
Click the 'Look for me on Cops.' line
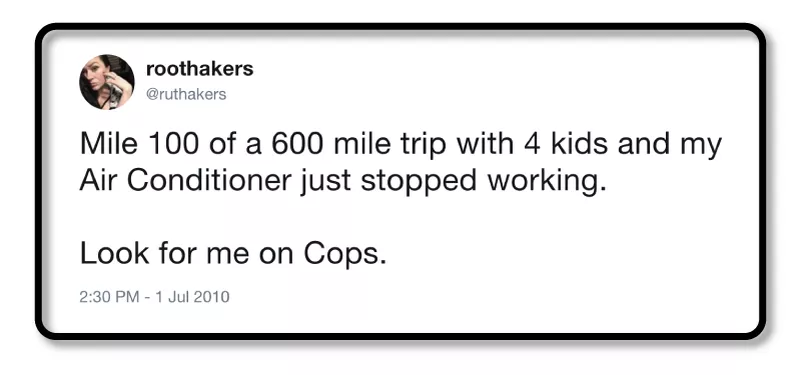click(233, 255)
